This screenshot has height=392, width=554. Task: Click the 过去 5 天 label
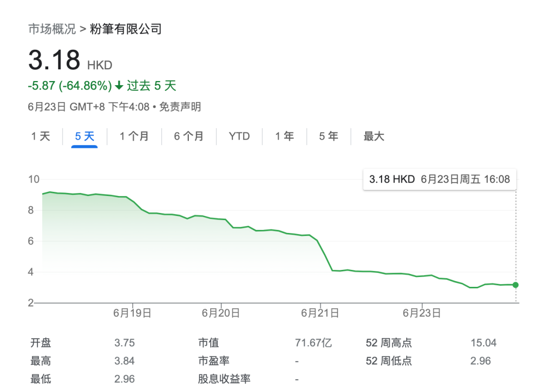click(151, 86)
